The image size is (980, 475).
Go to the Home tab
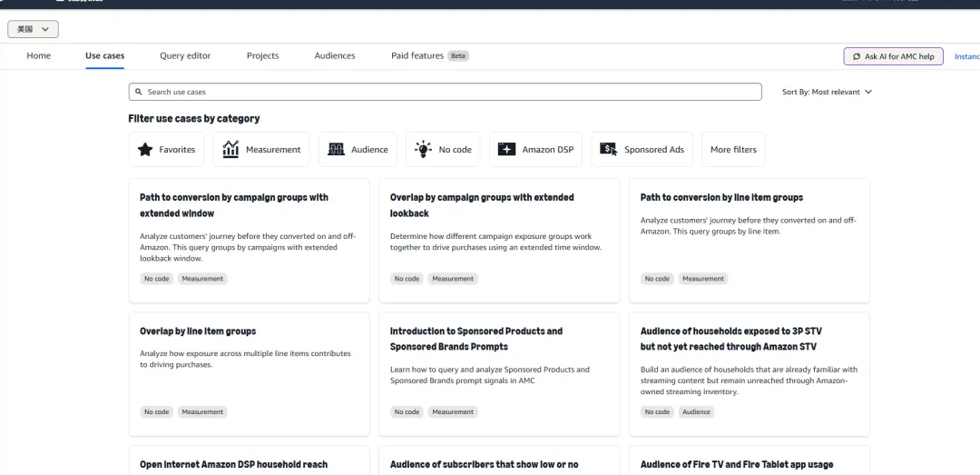(x=39, y=55)
